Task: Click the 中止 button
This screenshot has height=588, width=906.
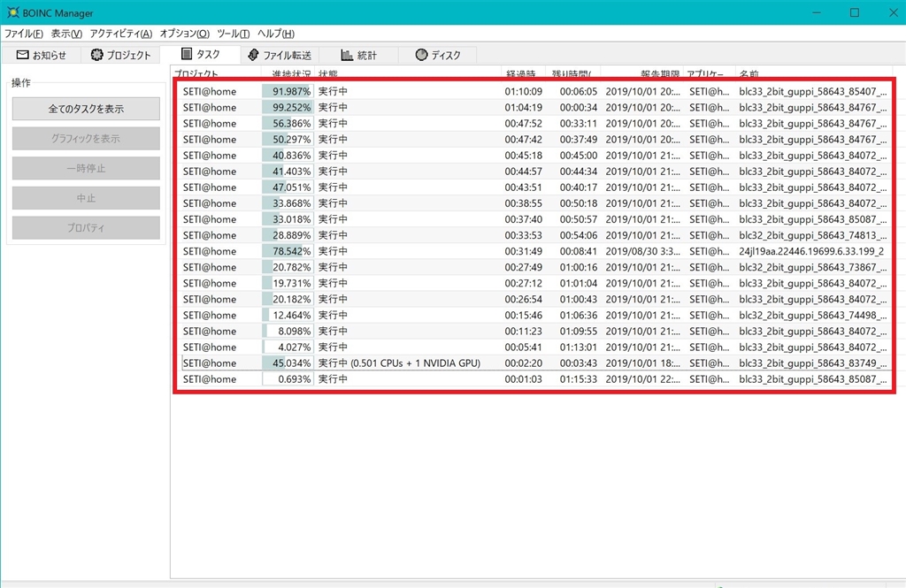Action: click(86, 198)
